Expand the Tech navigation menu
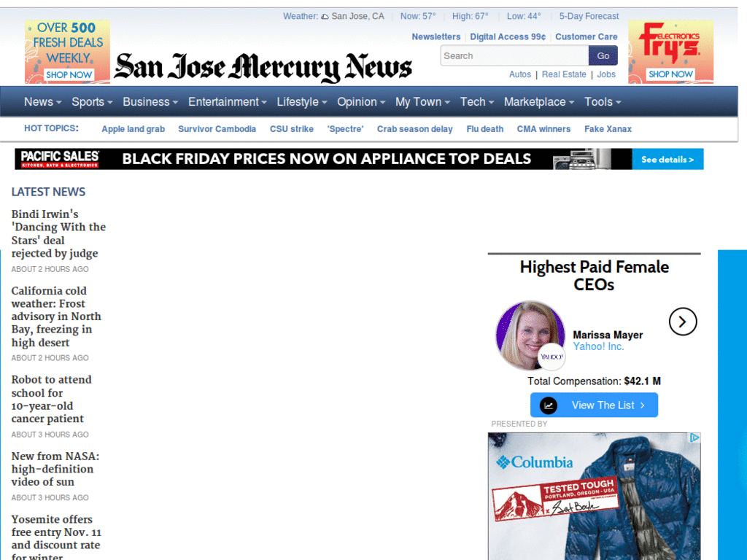 pos(477,102)
